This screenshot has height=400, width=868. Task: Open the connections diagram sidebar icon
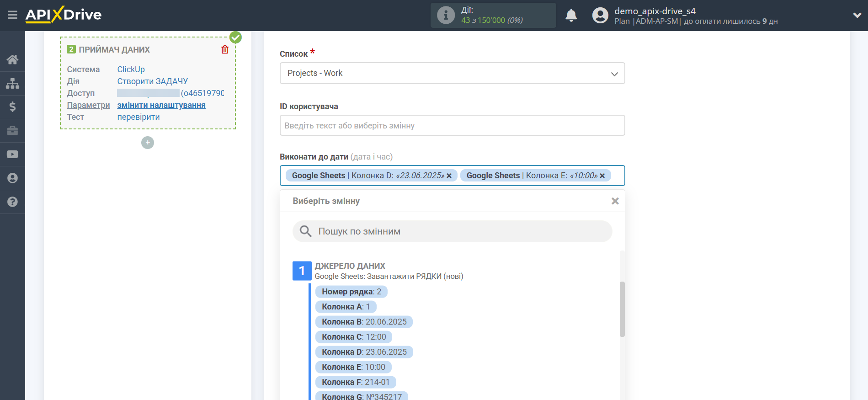pyautogui.click(x=12, y=83)
